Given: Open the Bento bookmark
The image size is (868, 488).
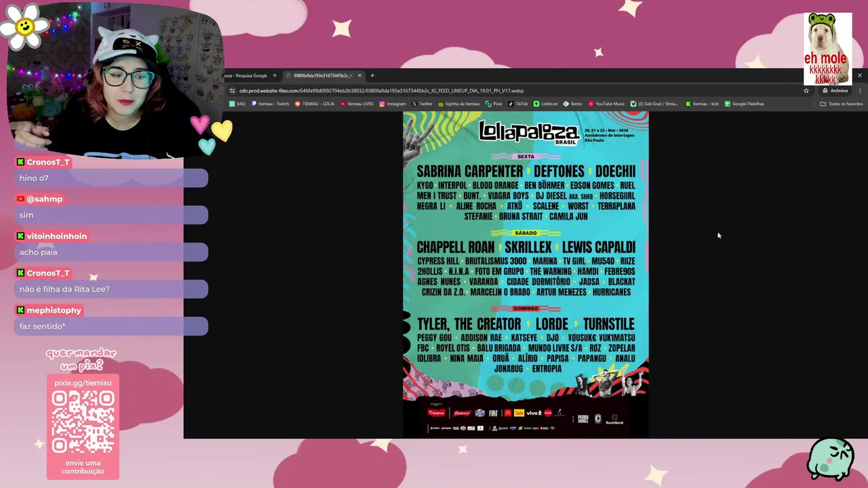Looking at the screenshot, I should pos(572,104).
